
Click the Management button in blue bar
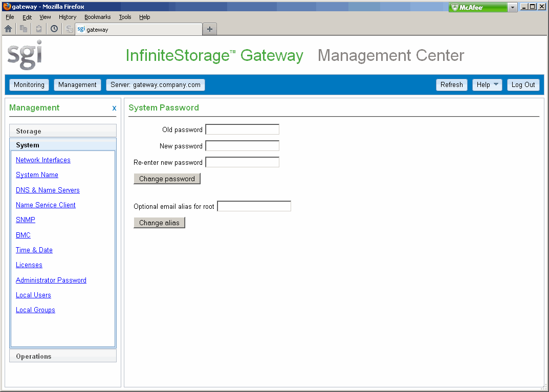[x=77, y=85]
